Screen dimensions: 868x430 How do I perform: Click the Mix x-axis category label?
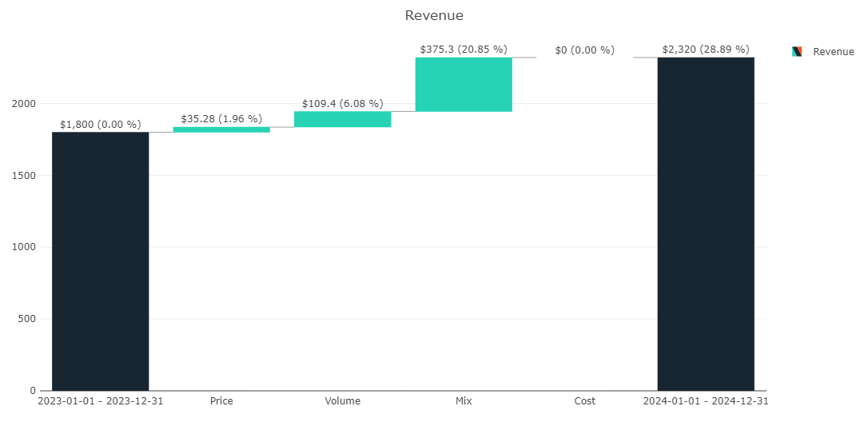click(x=464, y=401)
